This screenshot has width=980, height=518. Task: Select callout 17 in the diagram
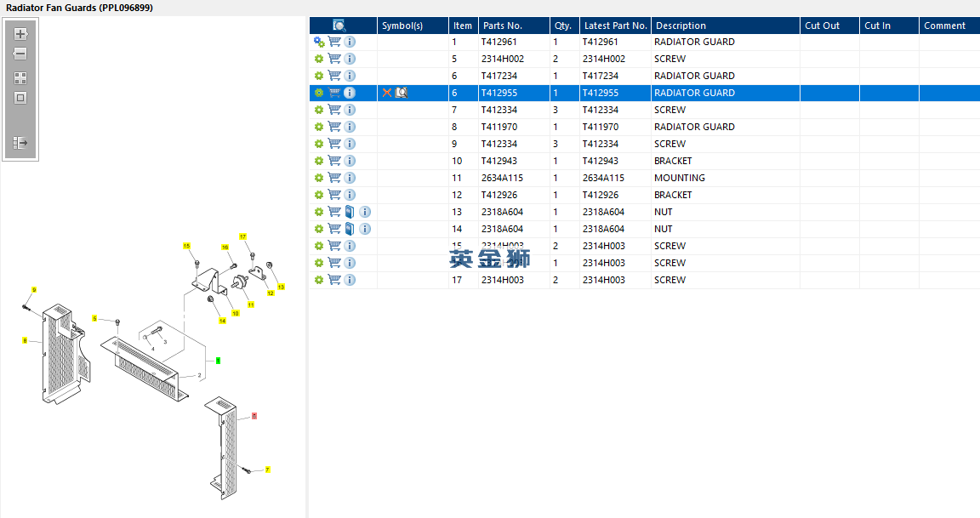coord(243,236)
